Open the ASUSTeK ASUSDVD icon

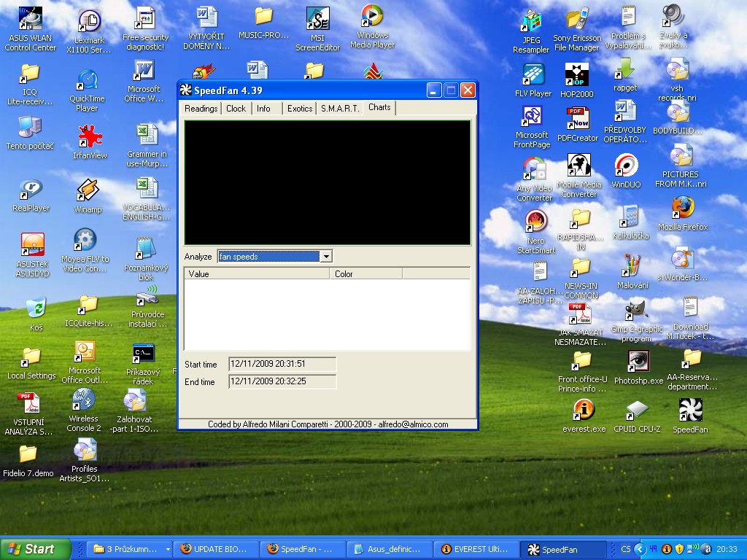(32, 254)
